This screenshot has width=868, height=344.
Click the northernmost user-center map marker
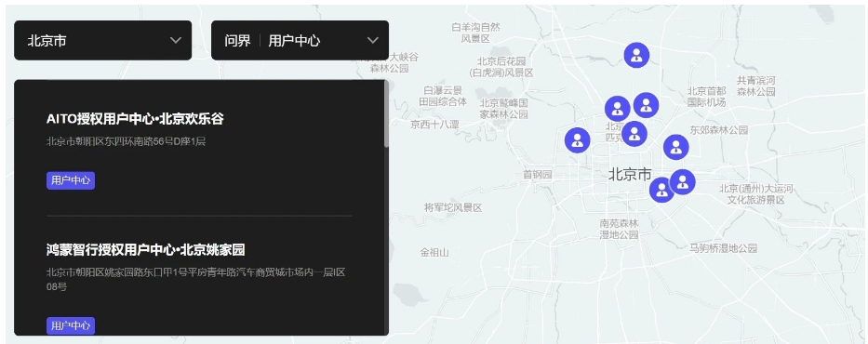point(636,55)
